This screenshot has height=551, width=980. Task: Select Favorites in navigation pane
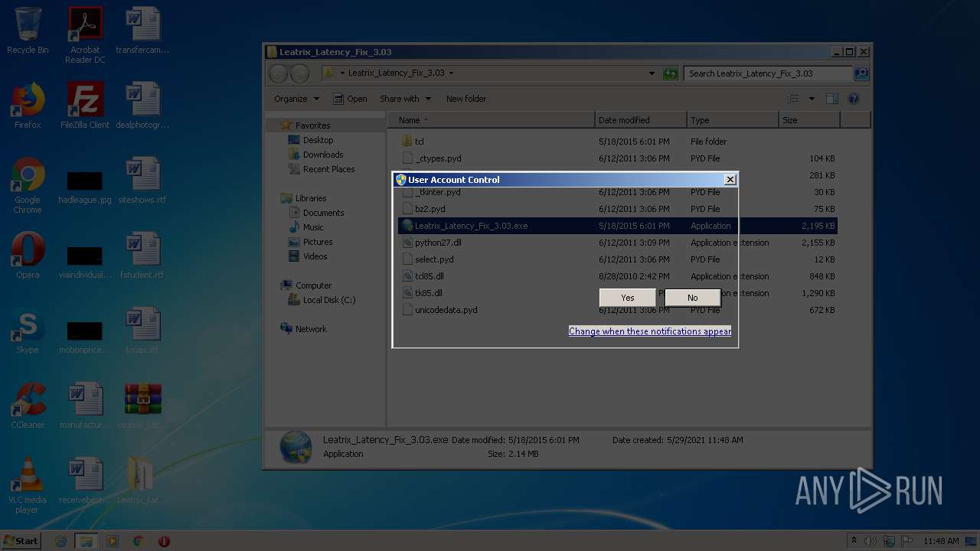point(312,126)
